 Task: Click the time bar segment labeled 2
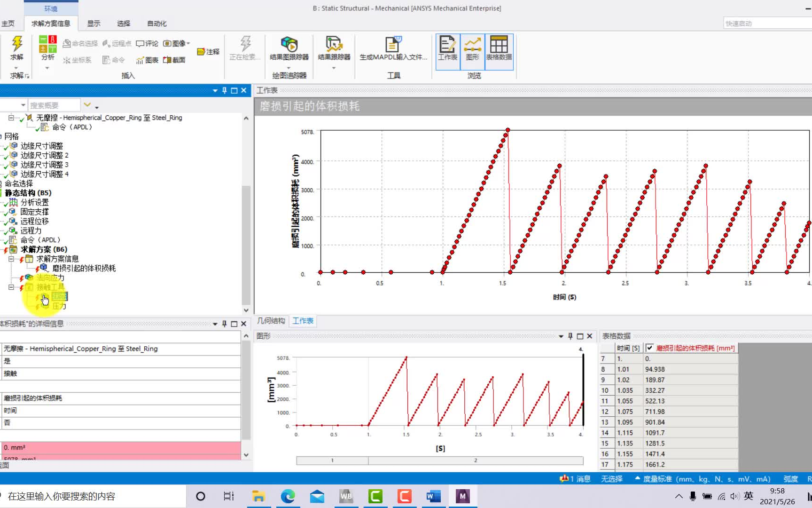coord(476,460)
